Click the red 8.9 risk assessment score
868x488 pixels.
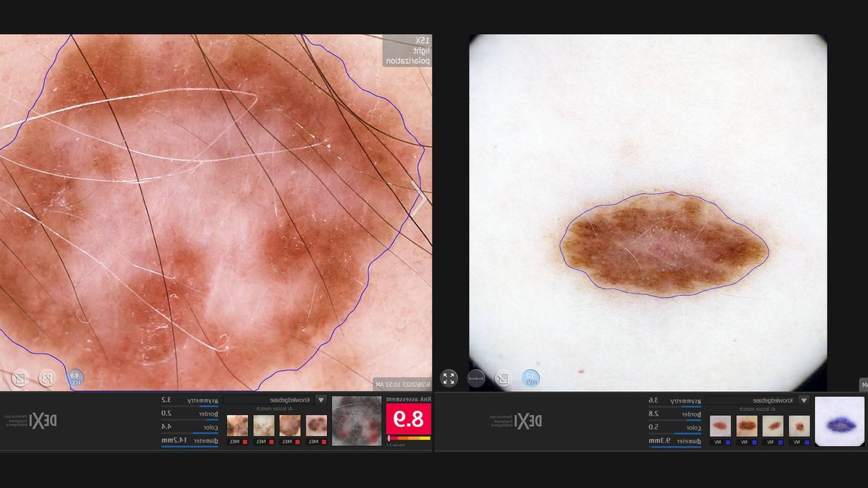(409, 419)
